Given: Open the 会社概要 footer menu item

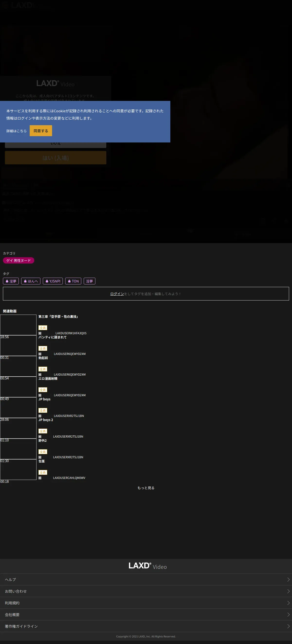Looking at the screenshot, I should (x=146, y=615).
